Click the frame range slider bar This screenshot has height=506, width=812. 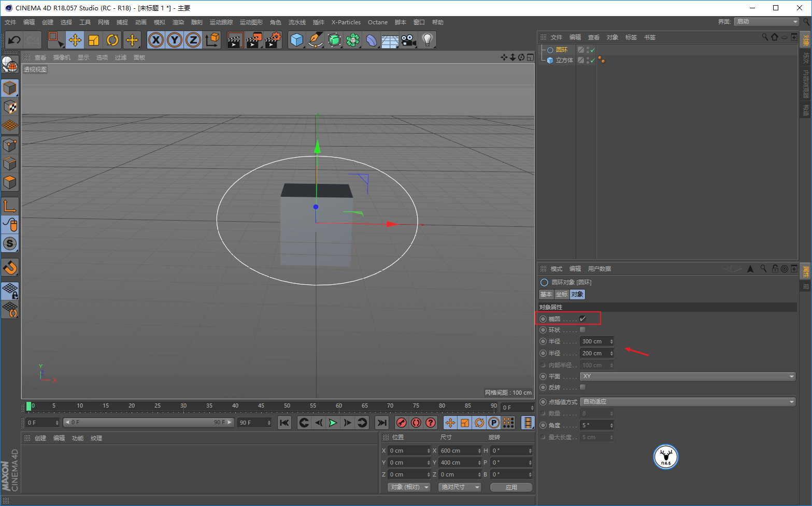click(x=149, y=423)
